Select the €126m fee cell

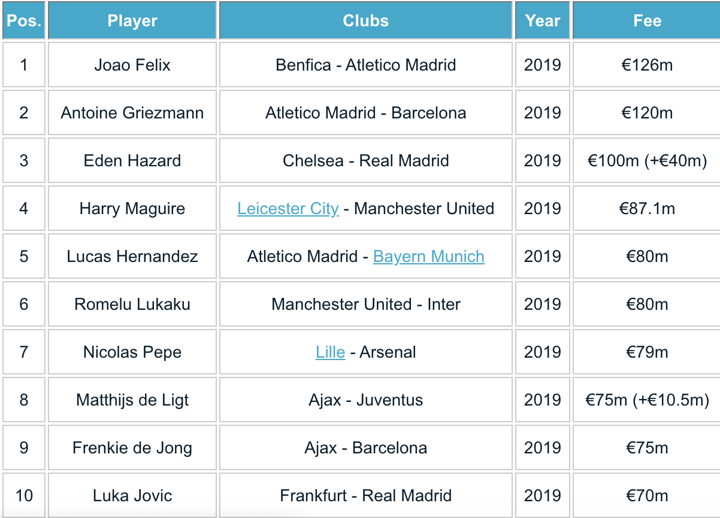click(646, 65)
